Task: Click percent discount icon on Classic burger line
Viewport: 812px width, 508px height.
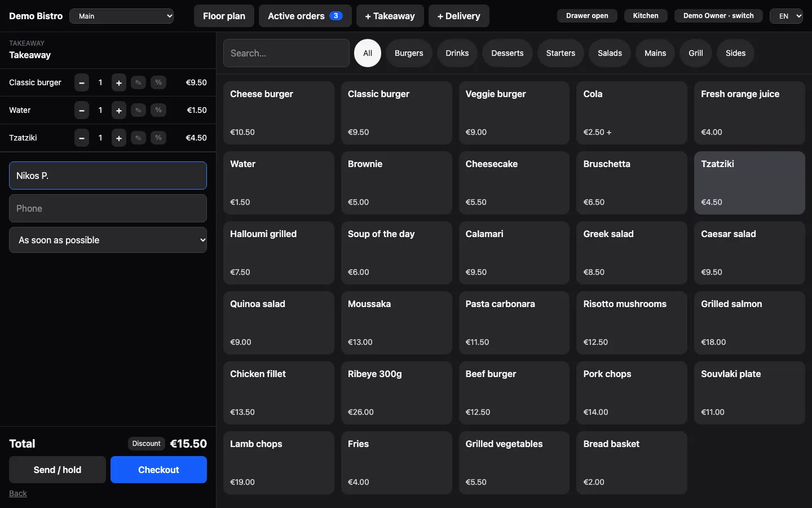Action: [158, 82]
